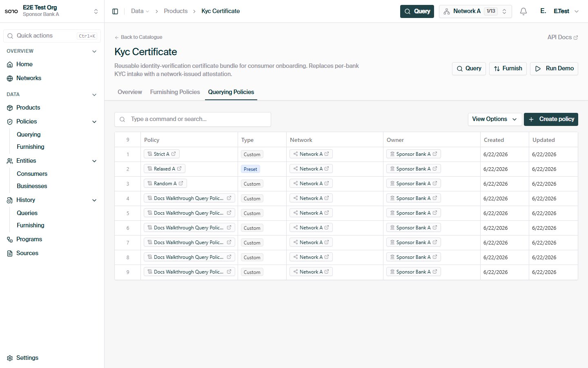
Task: Open the organization switcher E2E Test Org
Action: 52,11
